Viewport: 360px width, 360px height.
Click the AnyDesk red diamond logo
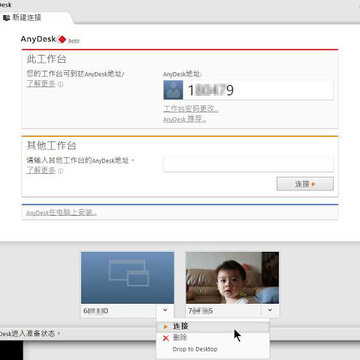click(62, 39)
